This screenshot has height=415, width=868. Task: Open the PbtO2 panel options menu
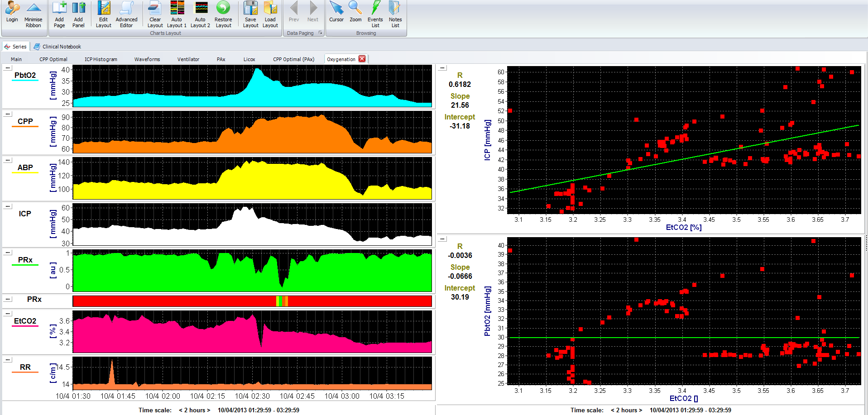click(8, 68)
